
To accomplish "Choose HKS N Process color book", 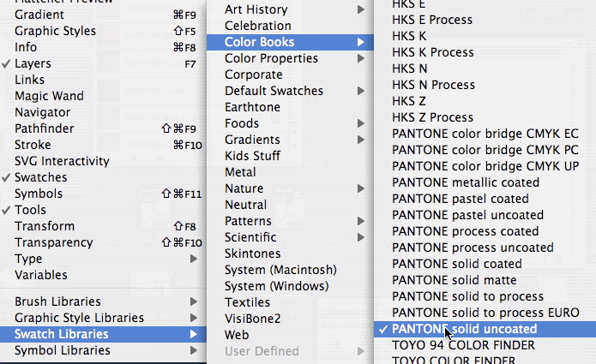I will [x=485, y=85].
